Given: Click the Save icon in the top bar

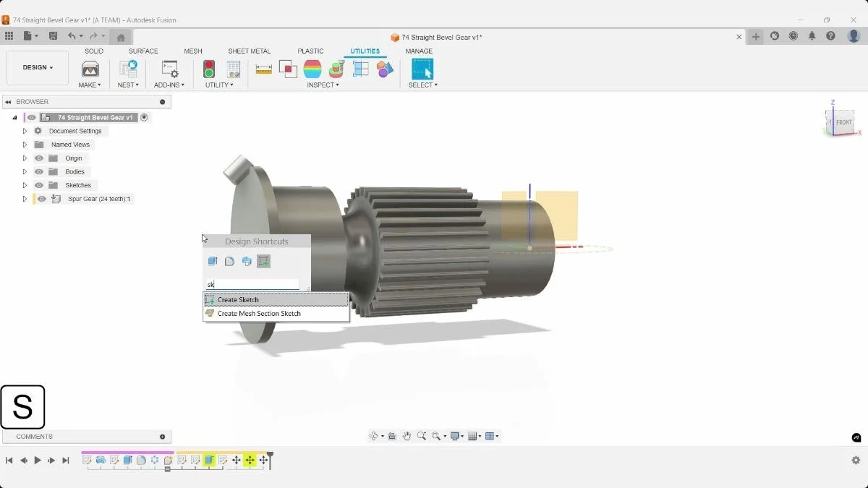Looking at the screenshot, I should tap(53, 36).
